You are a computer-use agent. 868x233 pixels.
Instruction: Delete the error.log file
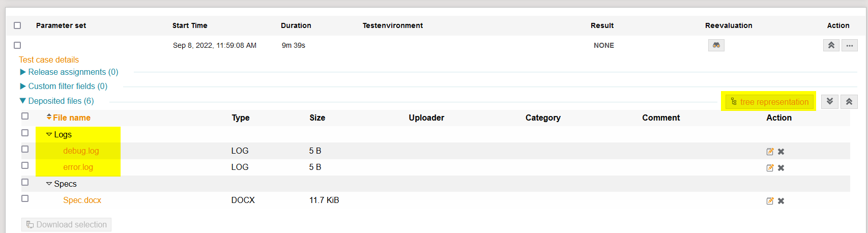(781, 168)
